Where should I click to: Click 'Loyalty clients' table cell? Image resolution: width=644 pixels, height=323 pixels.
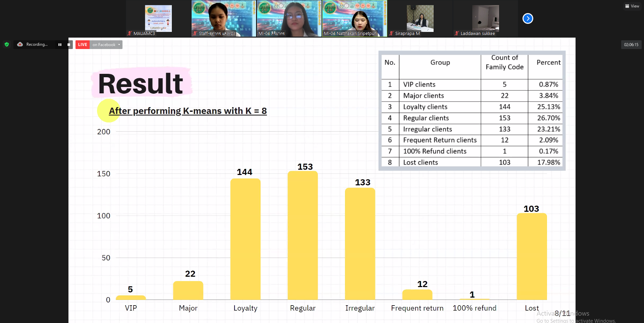pyautogui.click(x=440, y=107)
